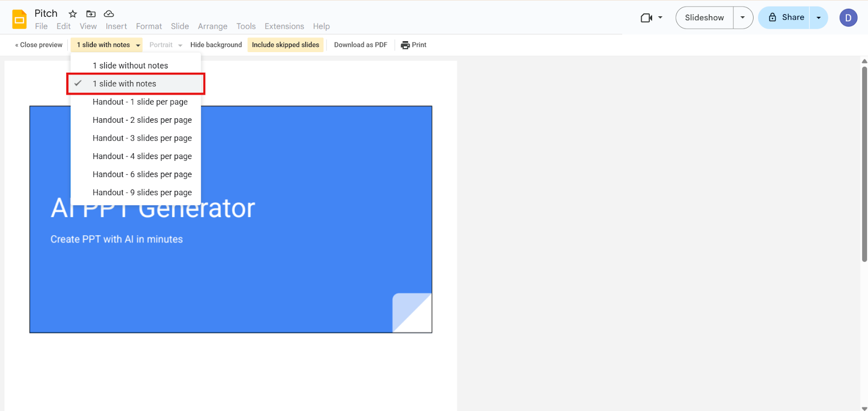
Task: Select checked 1 slide with notes option
Action: [136, 84]
